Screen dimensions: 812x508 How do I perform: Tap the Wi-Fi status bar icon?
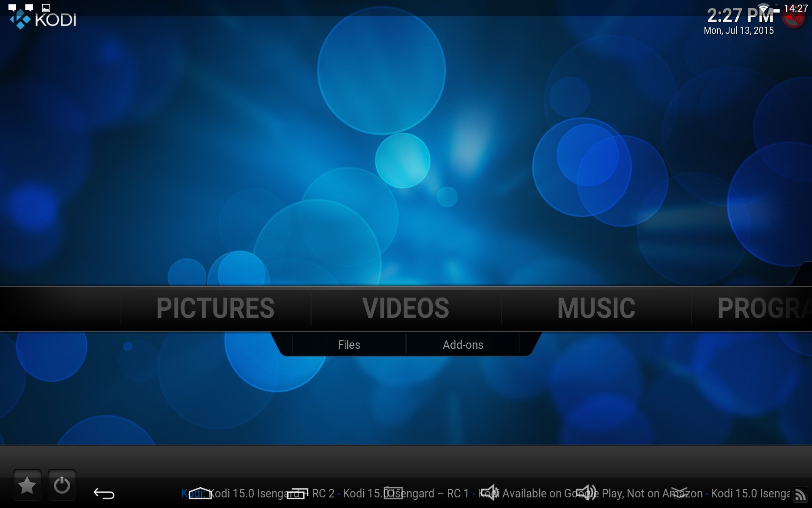point(763,8)
